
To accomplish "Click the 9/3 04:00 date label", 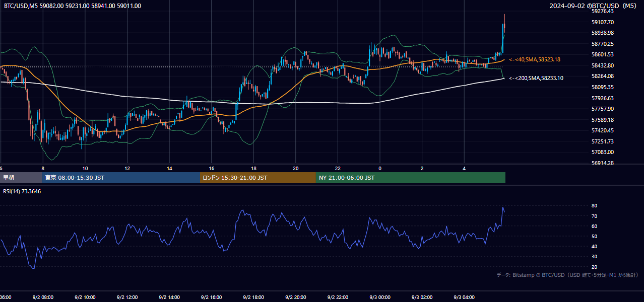I will (464, 297).
